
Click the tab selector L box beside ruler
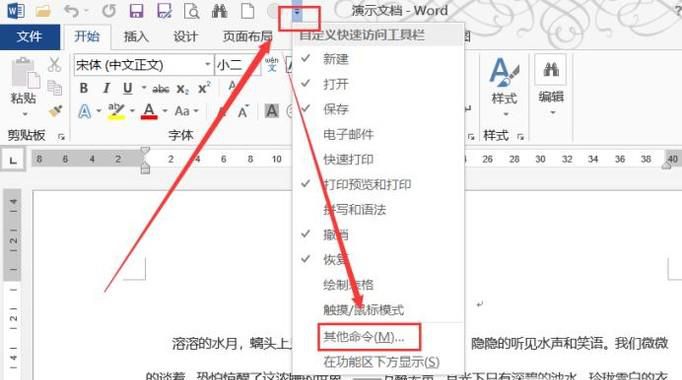[13, 160]
